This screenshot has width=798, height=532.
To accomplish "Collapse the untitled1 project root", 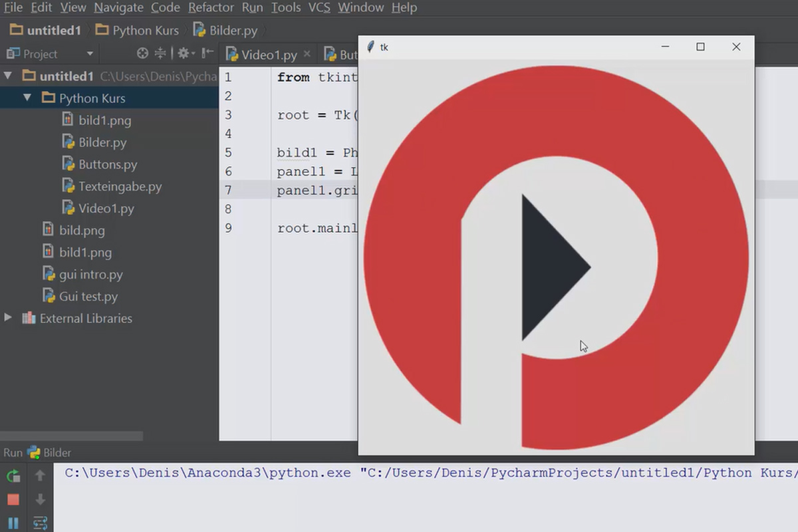I will point(8,76).
